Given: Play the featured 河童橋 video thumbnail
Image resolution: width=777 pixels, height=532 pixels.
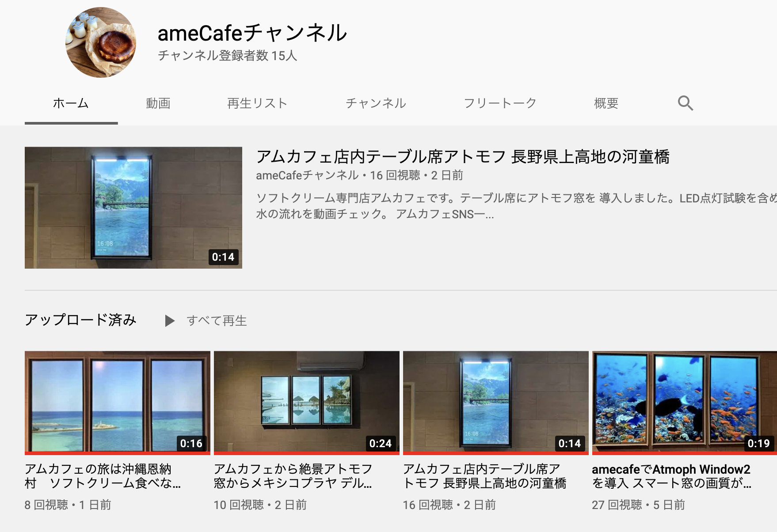Looking at the screenshot, I should pyautogui.click(x=133, y=208).
